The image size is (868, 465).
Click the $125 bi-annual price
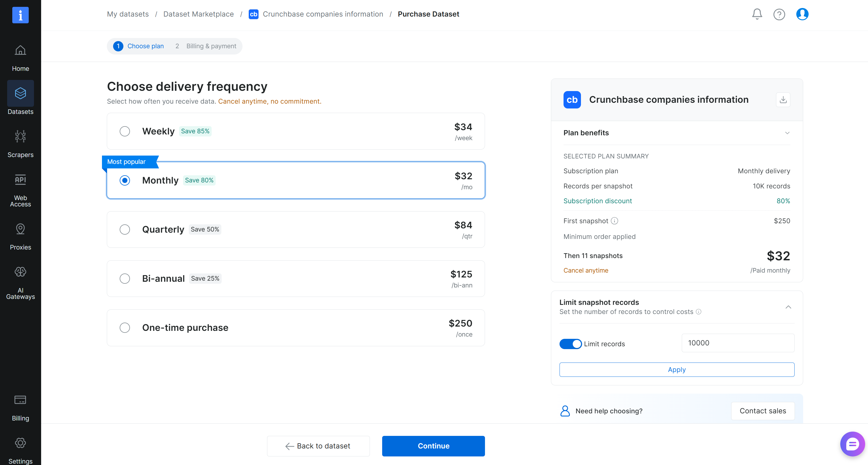(x=461, y=274)
